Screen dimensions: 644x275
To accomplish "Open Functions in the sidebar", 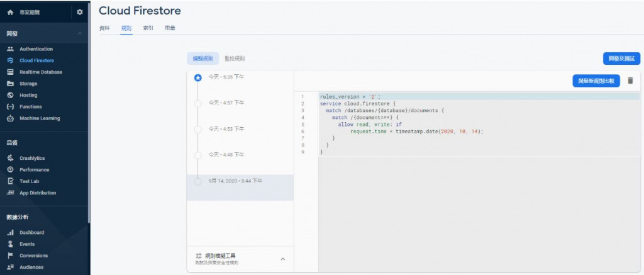I will (31, 106).
